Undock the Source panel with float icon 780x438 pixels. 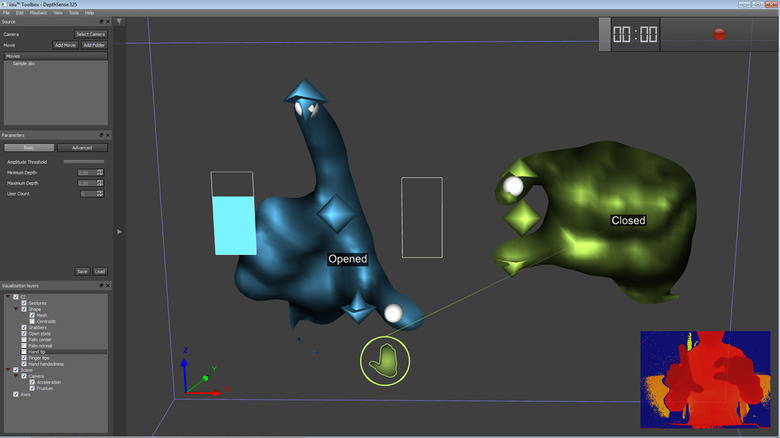click(101, 21)
